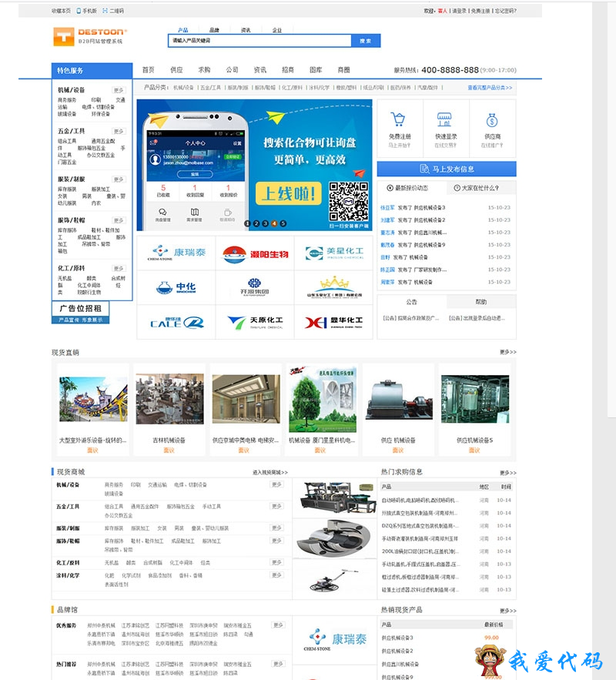Image resolution: width=616 pixels, height=680 pixels.
Task: Click the QR code on the banner
Action: 349,202
